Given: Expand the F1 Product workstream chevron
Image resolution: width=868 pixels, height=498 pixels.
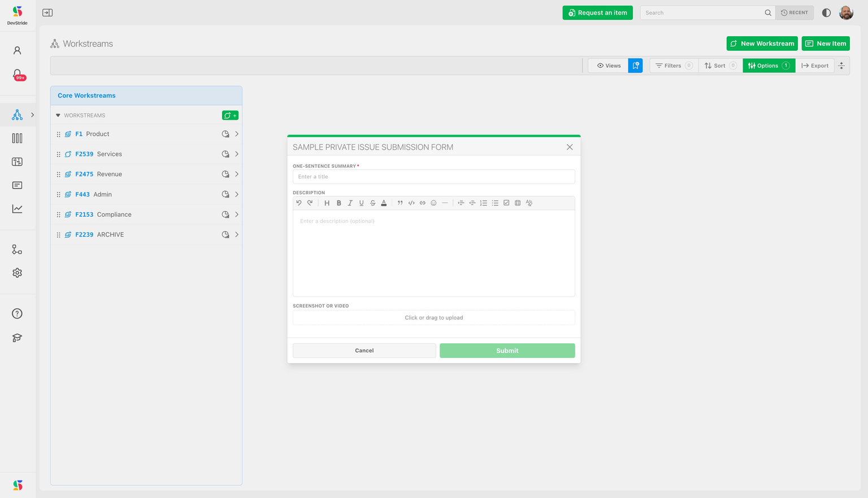Looking at the screenshot, I should point(237,134).
